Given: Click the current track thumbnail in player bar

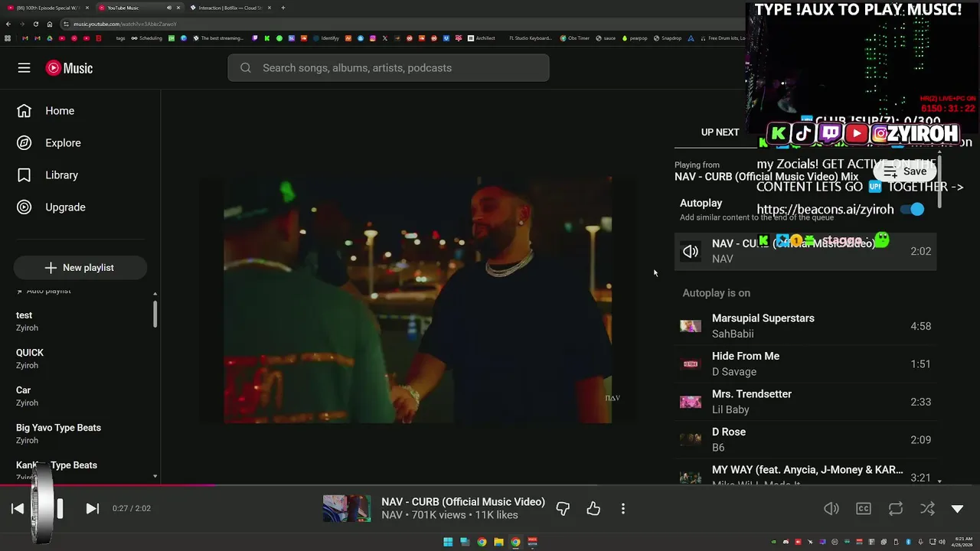Looking at the screenshot, I should 347,509.
